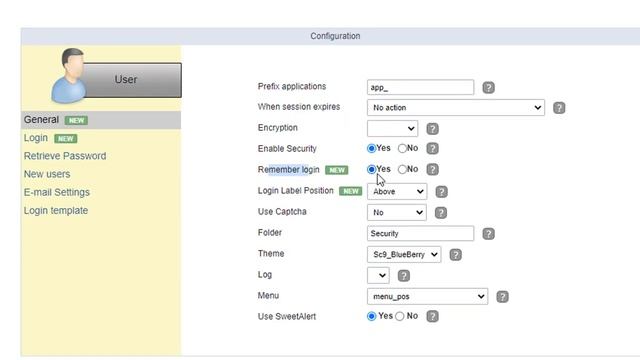This screenshot has width=640, height=360.
Task: Select No for Use SweetAlert
Action: pos(400,316)
